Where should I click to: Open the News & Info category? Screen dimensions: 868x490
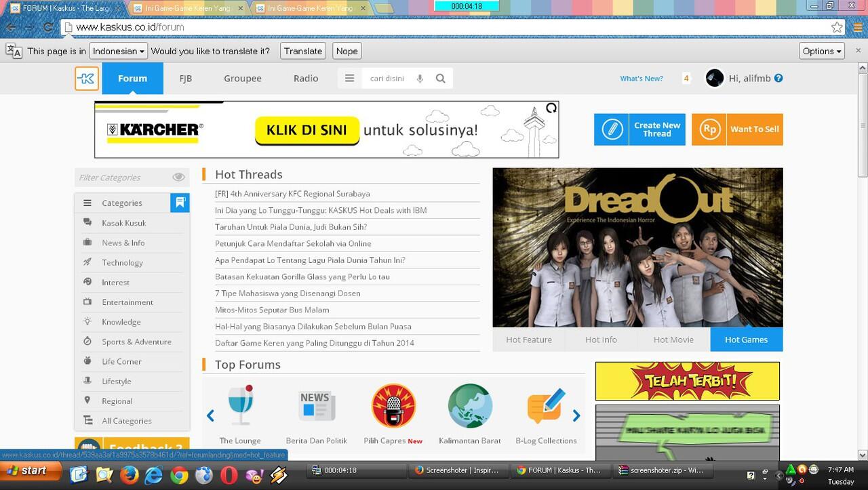(123, 243)
